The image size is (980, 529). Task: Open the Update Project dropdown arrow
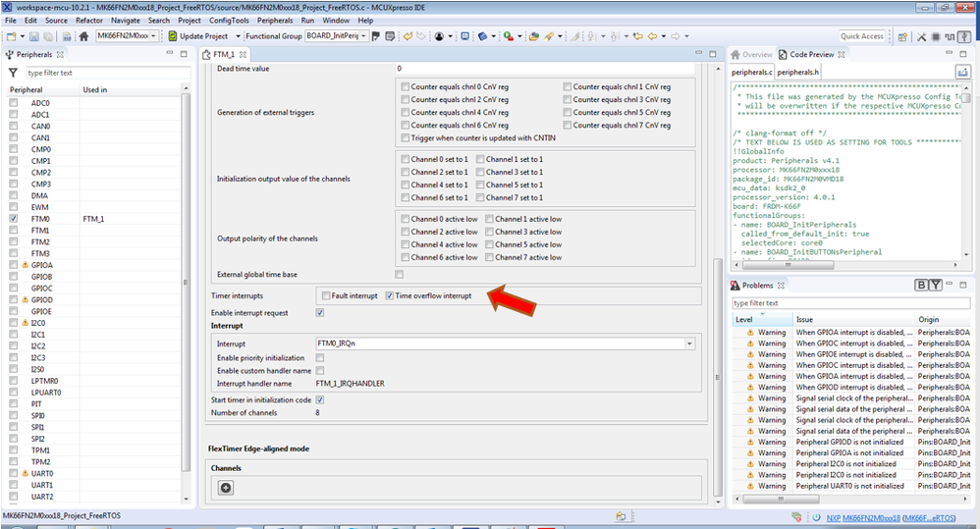tap(238, 36)
